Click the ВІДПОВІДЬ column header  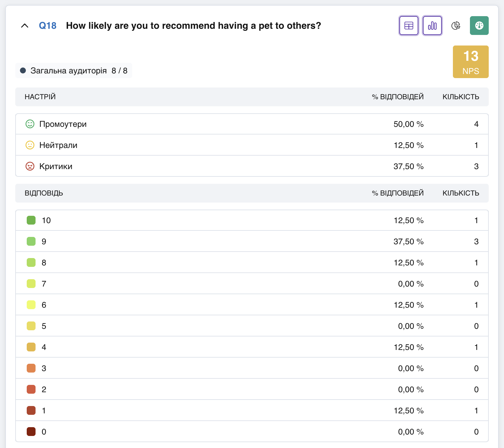44,193
